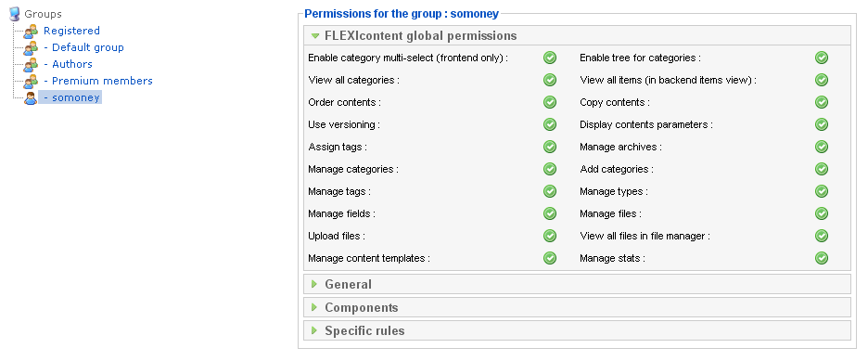Collapse the FLEXIcontent global permissions arrow
Viewport: 868px width, 361px height.
(315, 36)
